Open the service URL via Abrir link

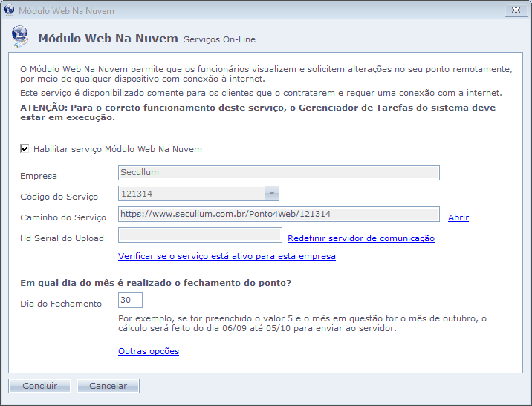(x=458, y=217)
